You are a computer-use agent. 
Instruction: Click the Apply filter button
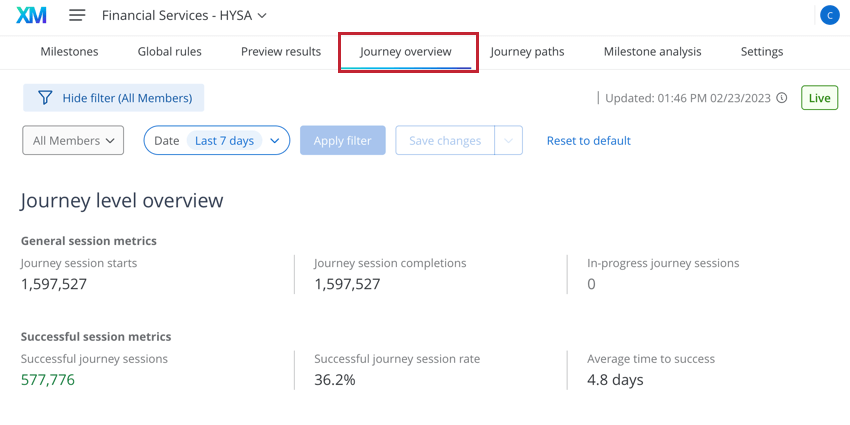(x=343, y=140)
